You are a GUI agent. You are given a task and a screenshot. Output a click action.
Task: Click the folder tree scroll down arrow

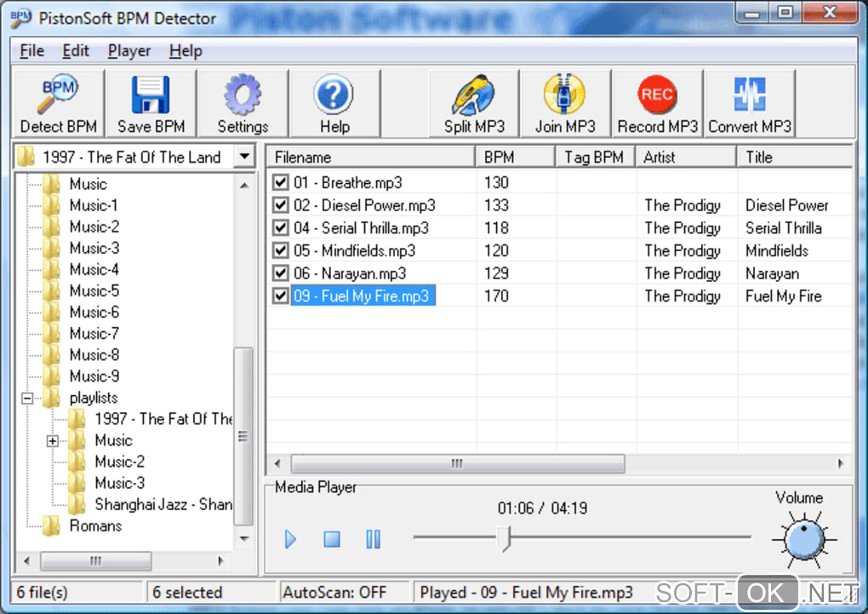(244, 538)
